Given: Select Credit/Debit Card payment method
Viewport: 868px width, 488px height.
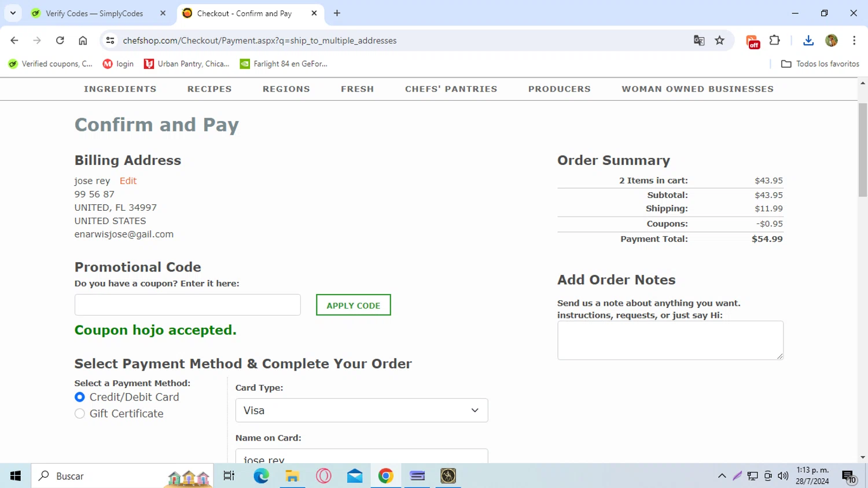Looking at the screenshot, I should (x=80, y=397).
